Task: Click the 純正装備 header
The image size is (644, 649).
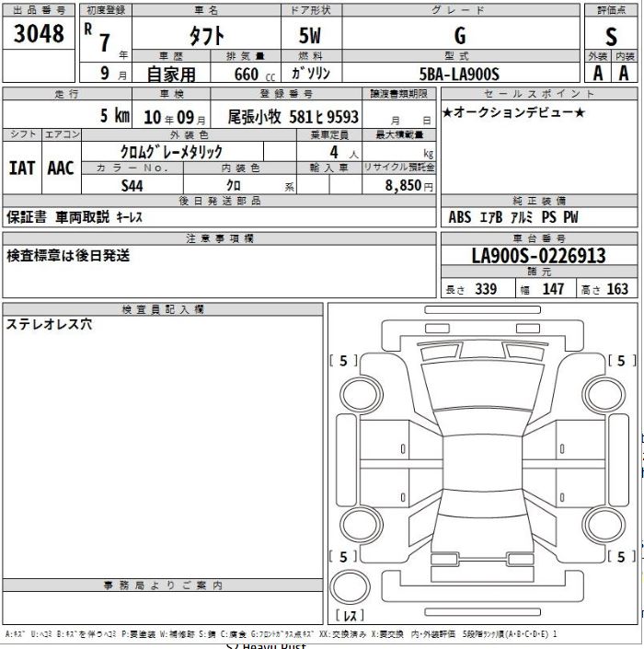Action: click(x=539, y=201)
